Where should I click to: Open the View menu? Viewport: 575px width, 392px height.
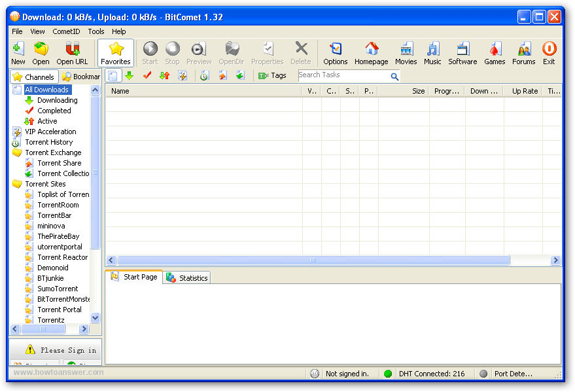click(x=37, y=31)
